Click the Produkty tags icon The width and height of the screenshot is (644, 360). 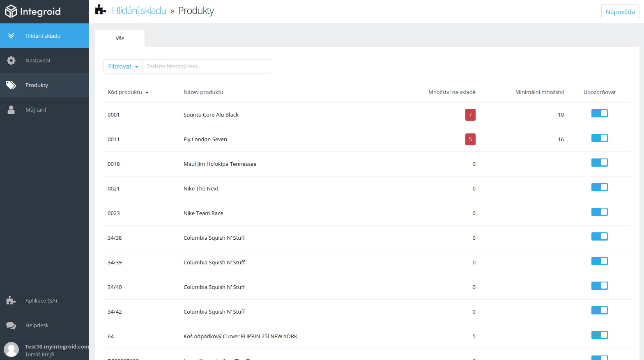coord(11,85)
